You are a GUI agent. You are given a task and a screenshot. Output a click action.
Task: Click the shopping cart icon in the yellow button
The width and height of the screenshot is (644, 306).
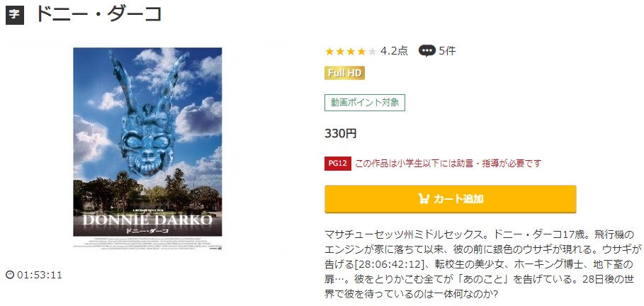coord(424,199)
